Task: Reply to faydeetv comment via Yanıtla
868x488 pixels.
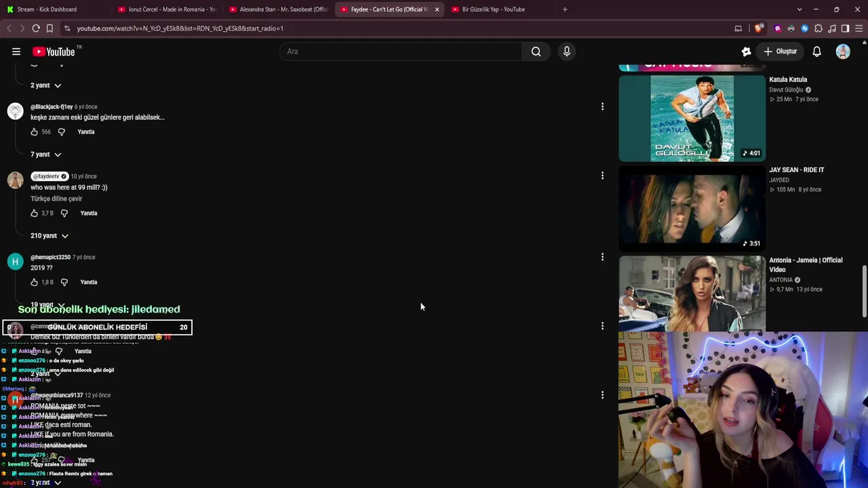Action: [x=89, y=213]
